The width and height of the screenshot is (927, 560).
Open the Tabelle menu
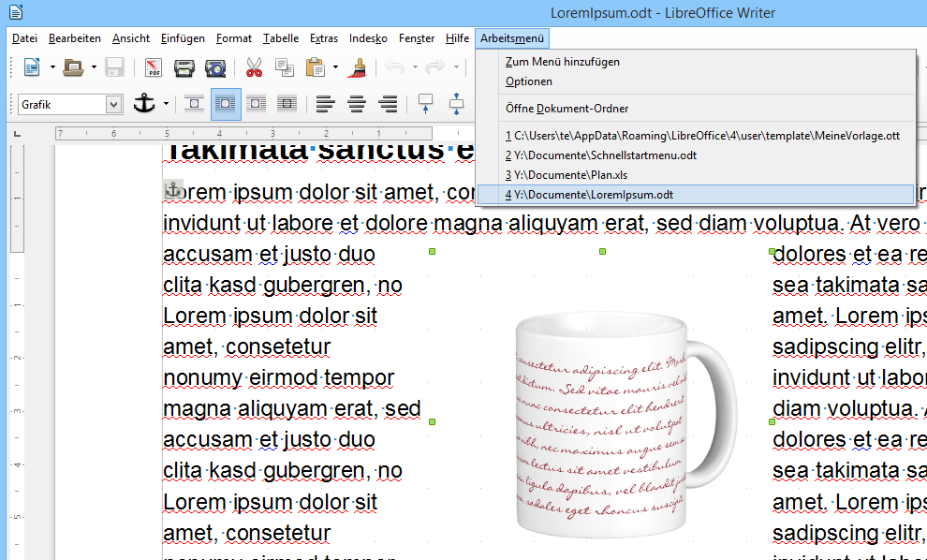(281, 38)
